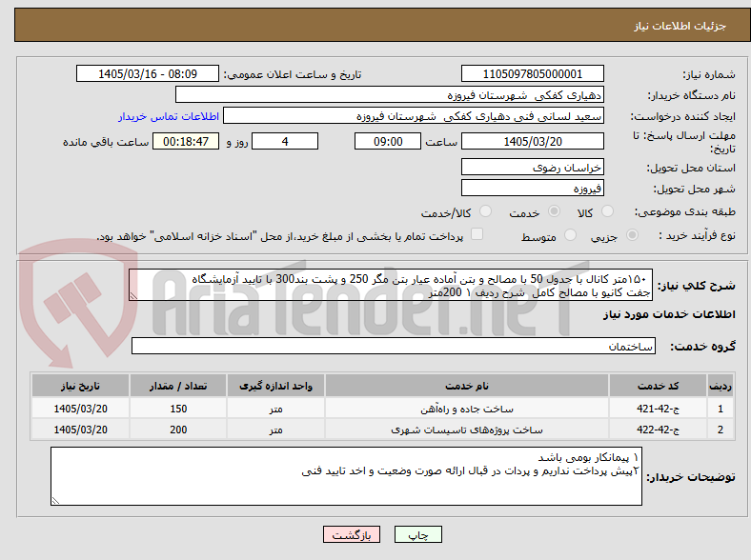Image resolution: width=751 pixels, height=560 pixels.
Task: Click the شهر محل تحویل field
Action: coord(532,188)
